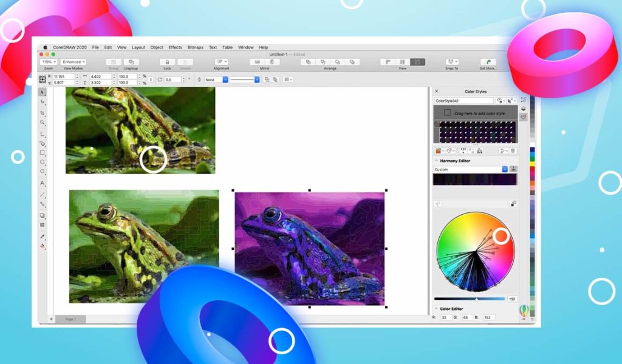Close the Color Styles docker

(437, 91)
